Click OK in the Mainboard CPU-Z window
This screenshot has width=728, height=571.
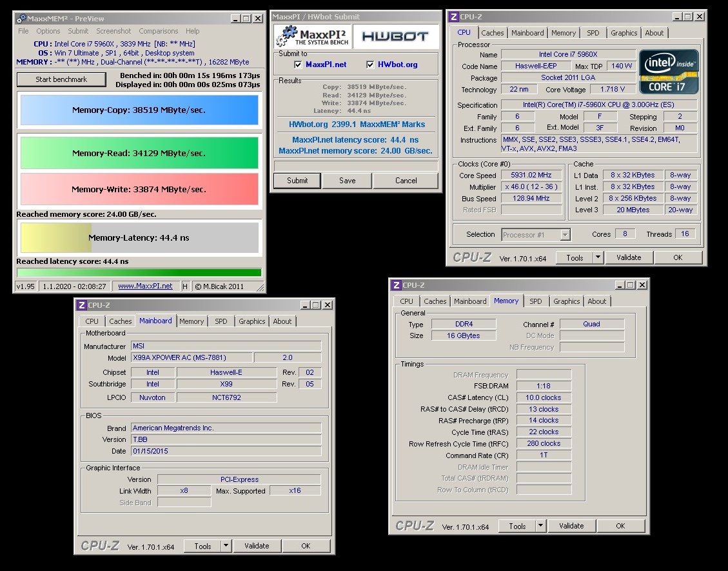(306, 546)
